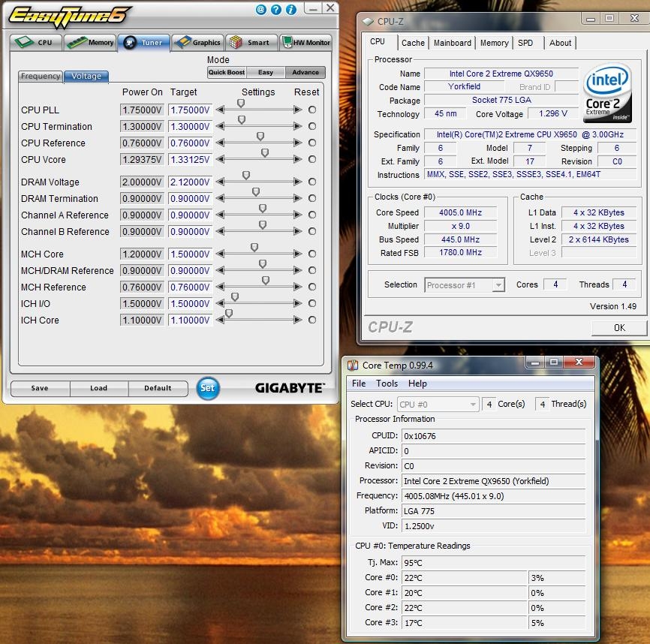Select the ICH I/O reset radio button
The height and width of the screenshot is (644, 650).
pos(312,304)
